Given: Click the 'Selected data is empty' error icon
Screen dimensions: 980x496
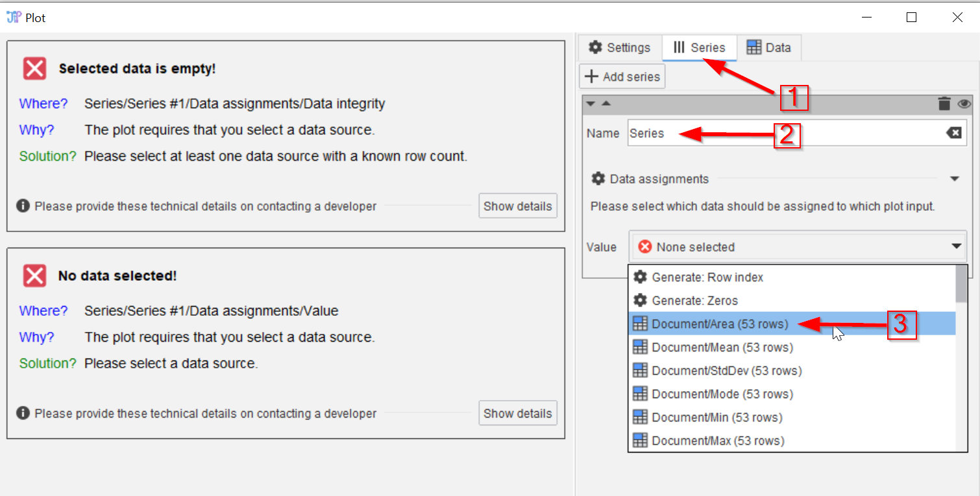Looking at the screenshot, I should (x=34, y=68).
